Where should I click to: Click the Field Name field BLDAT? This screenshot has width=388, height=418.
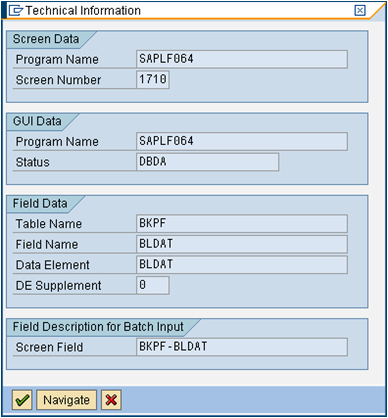(242, 244)
